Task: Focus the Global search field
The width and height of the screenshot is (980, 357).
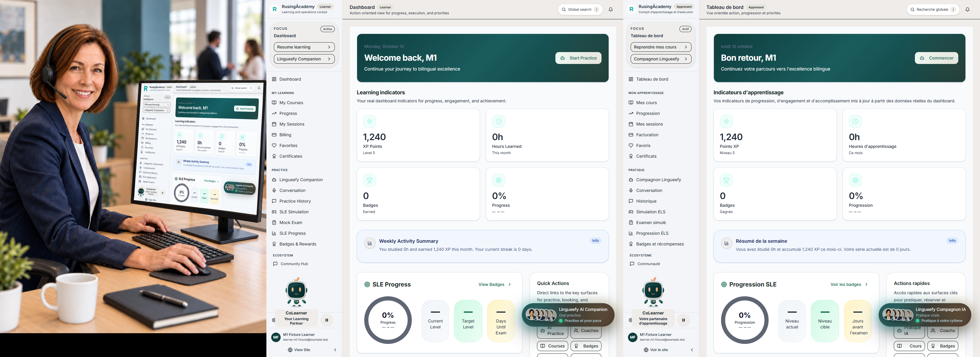Action: 580,10
